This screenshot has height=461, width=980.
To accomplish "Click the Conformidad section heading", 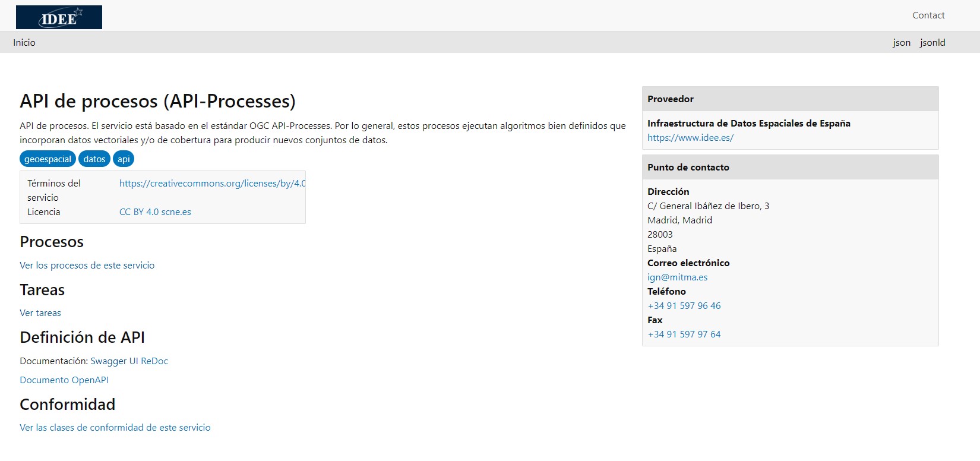I will pos(67,405).
